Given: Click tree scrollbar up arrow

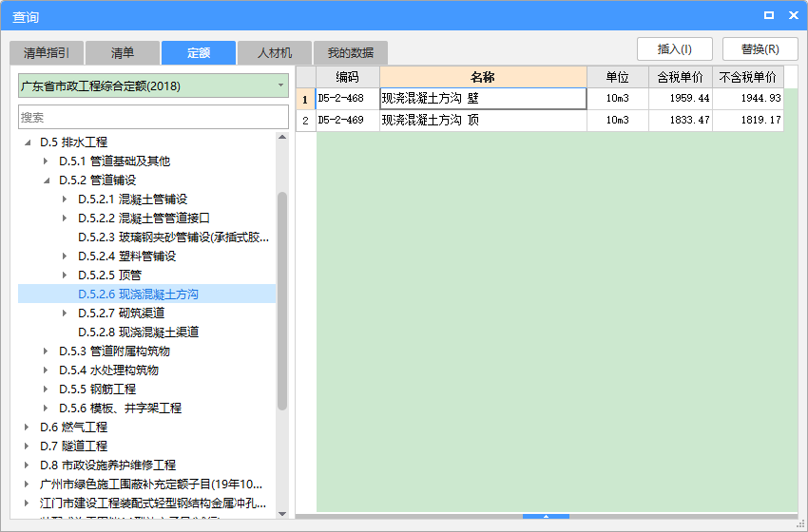Looking at the screenshot, I should click(x=282, y=137).
